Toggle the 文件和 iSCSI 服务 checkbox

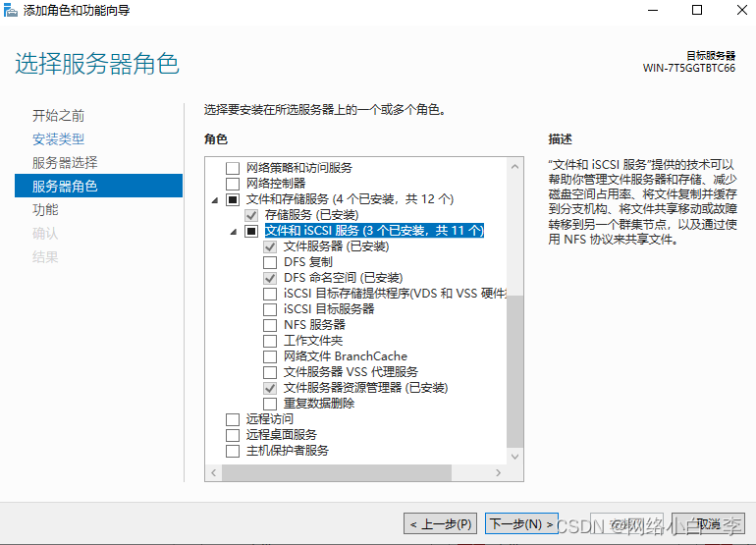pos(251,231)
